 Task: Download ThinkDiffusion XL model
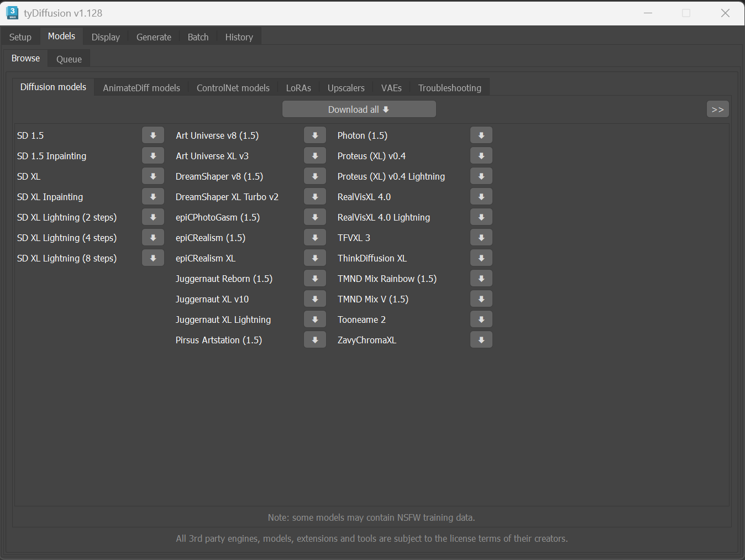[481, 258]
